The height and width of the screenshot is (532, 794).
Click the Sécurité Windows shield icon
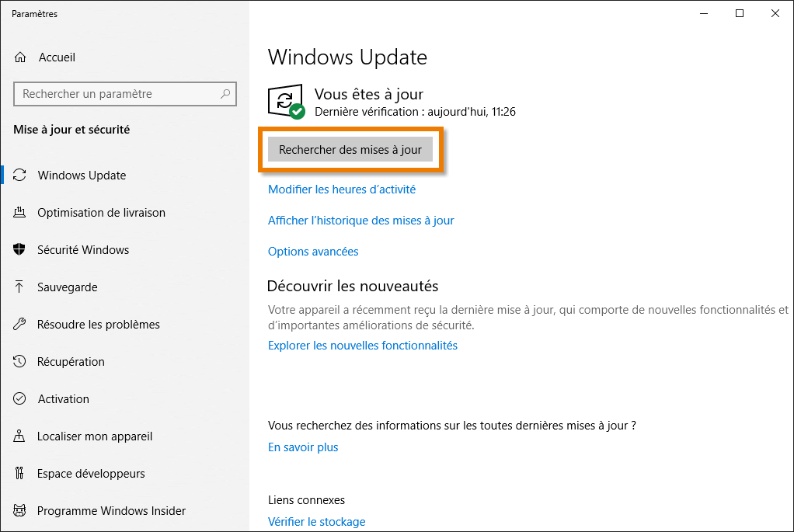pyautogui.click(x=20, y=250)
